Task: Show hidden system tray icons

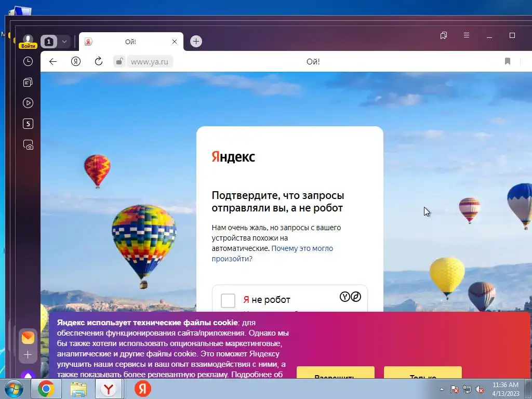Action: click(x=442, y=389)
